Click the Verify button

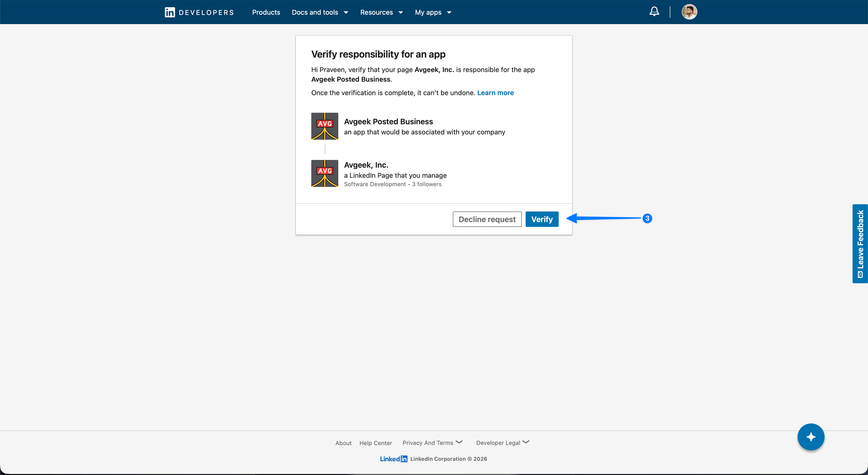point(542,219)
